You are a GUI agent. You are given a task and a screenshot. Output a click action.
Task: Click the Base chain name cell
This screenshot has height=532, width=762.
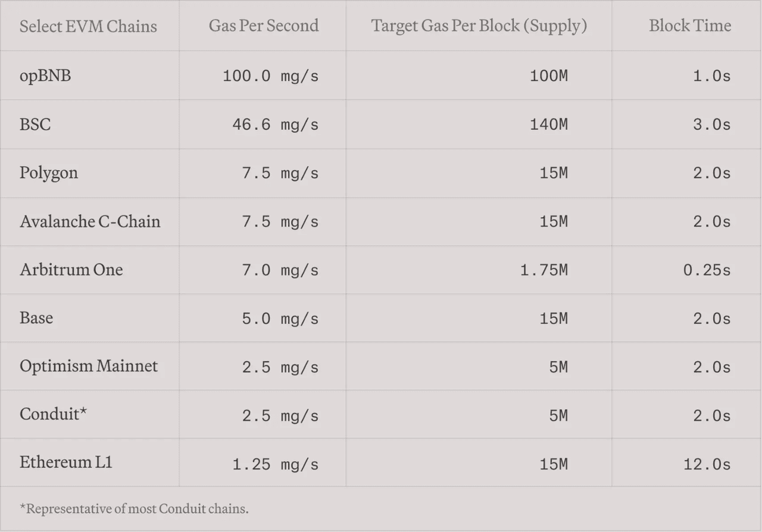point(36,318)
